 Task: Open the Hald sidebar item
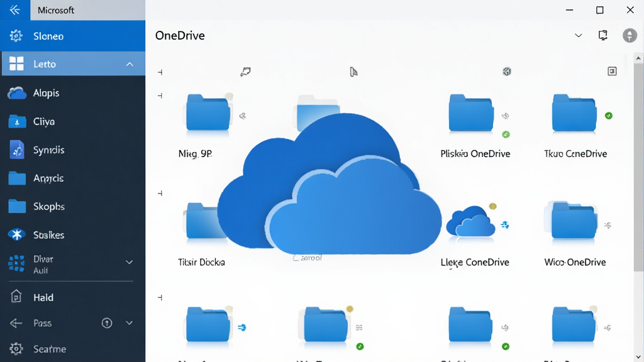coord(73,297)
